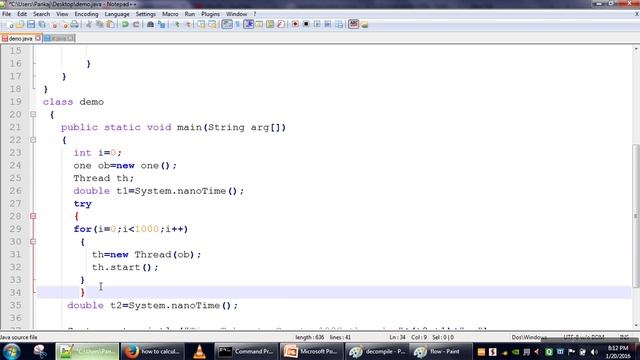Screen dimensions: 640x360
Task: Start macro recording with red record icon
Action: 296,25
